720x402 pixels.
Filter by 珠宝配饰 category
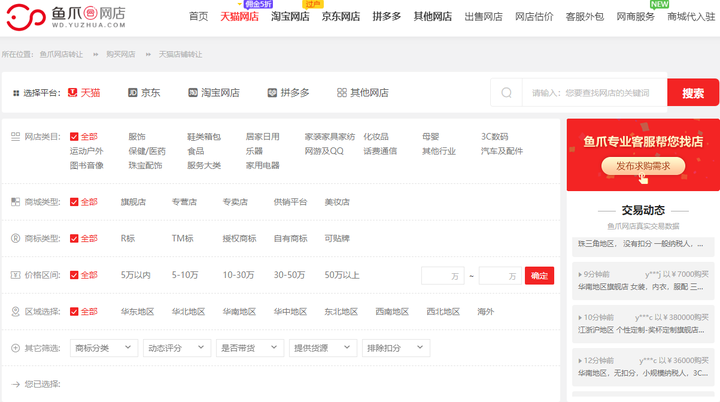pyautogui.click(x=146, y=165)
